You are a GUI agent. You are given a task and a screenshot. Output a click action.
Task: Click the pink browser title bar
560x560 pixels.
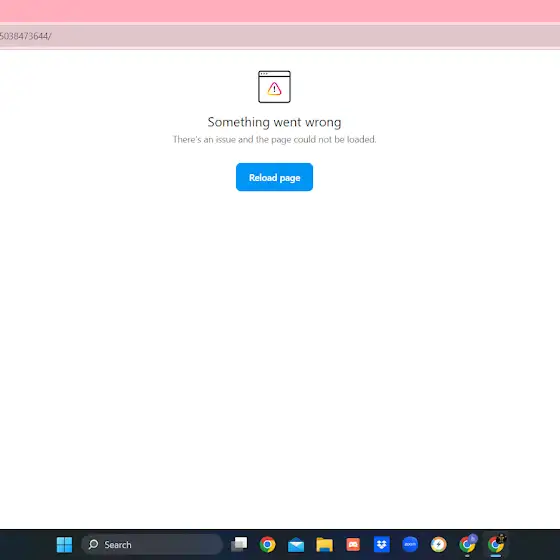point(280,11)
